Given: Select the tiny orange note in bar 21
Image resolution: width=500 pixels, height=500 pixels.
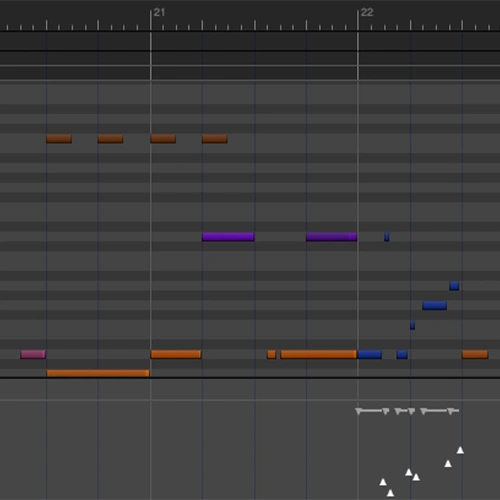Looking at the screenshot, I should tap(272, 354).
